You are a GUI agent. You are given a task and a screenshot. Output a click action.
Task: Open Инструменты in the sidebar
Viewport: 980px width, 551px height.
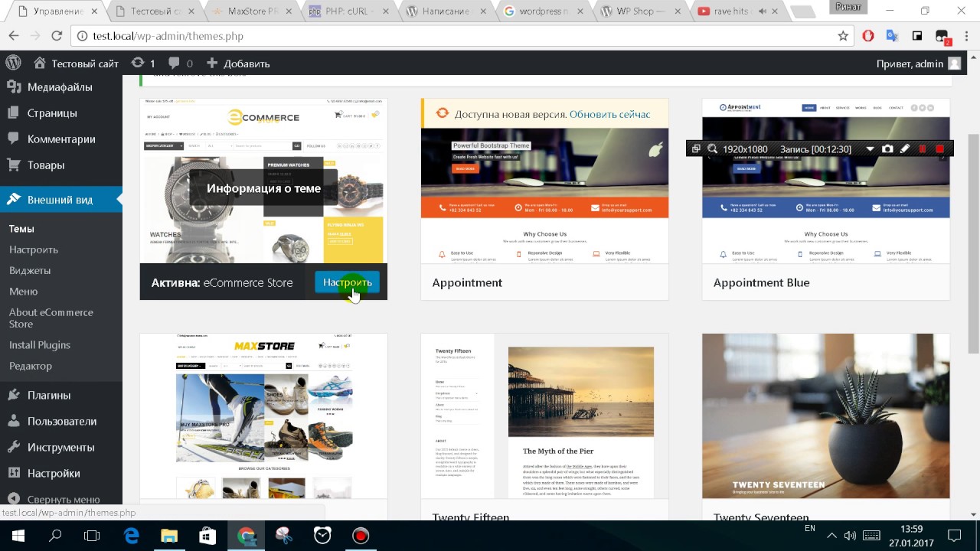(61, 448)
